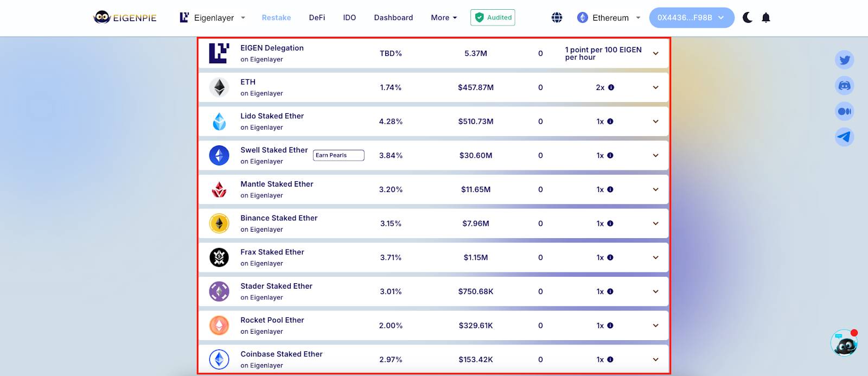Viewport: 868px width, 376px height.
Task: Expand the Binance Staked Ether row
Action: click(655, 224)
